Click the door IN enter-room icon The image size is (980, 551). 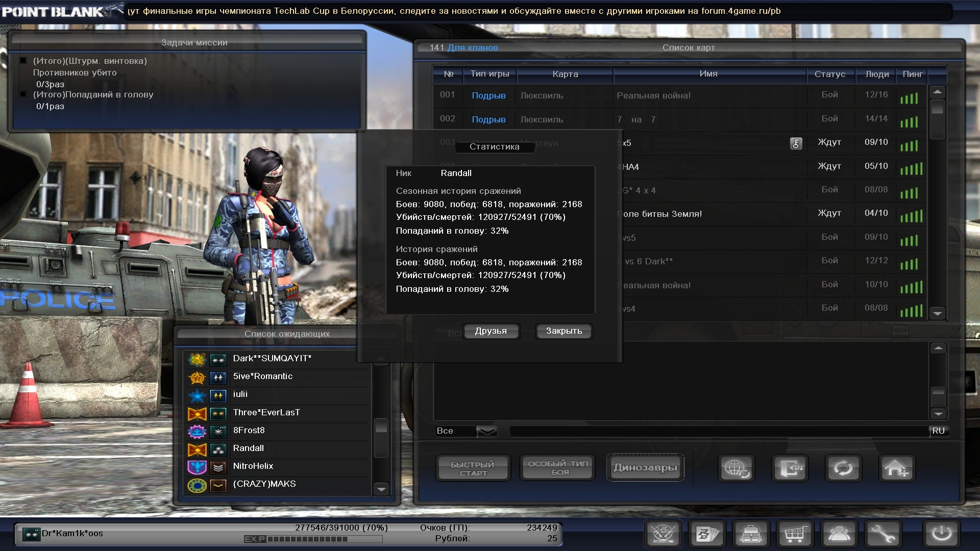point(790,468)
